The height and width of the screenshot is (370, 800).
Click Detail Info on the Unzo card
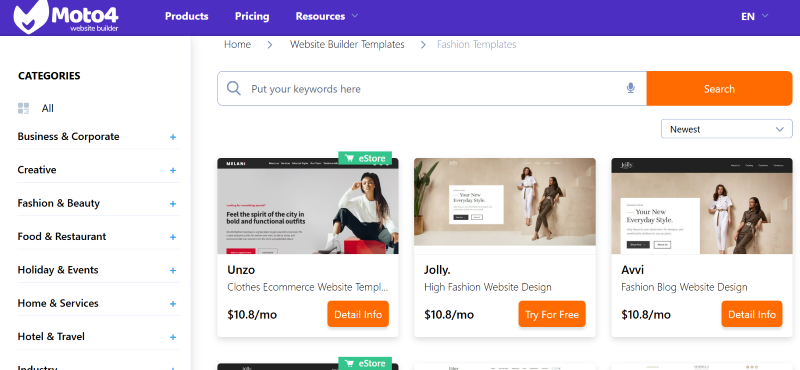[358, 314]
